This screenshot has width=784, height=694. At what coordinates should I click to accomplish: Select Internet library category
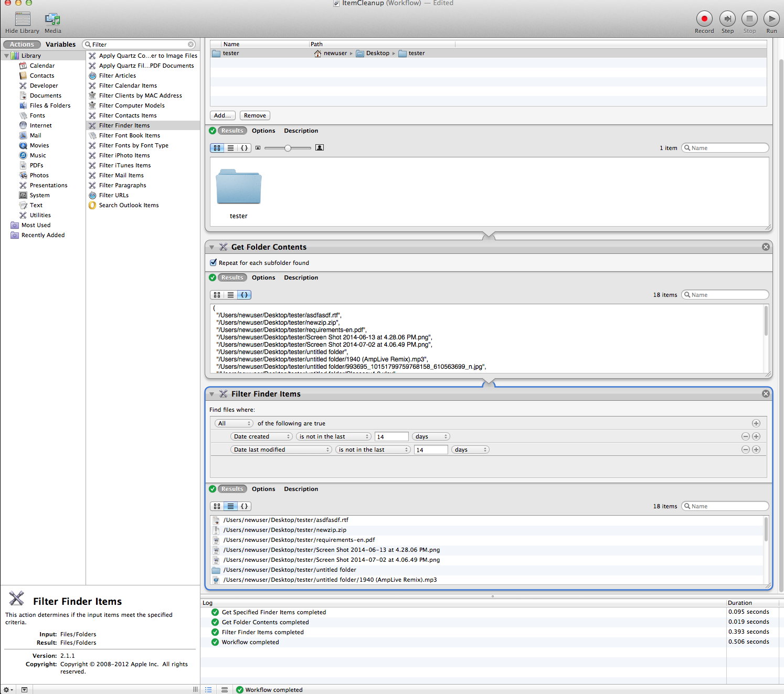[41, 125]
